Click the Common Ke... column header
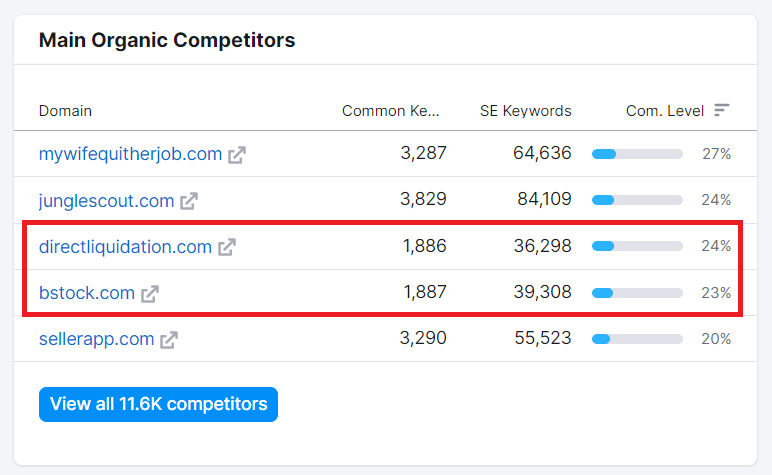This screenshot has width=772, height=475. tap(390, 111)
